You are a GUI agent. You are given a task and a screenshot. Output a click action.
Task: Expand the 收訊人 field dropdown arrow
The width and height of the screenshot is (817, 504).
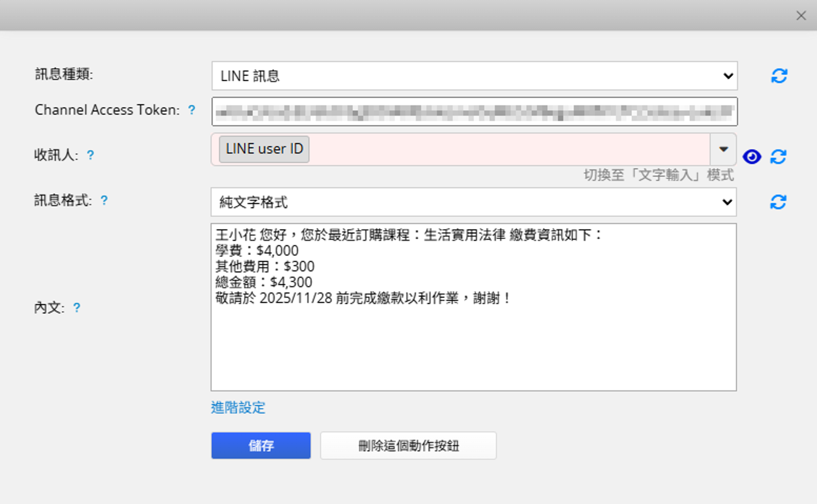coord(723,149)
